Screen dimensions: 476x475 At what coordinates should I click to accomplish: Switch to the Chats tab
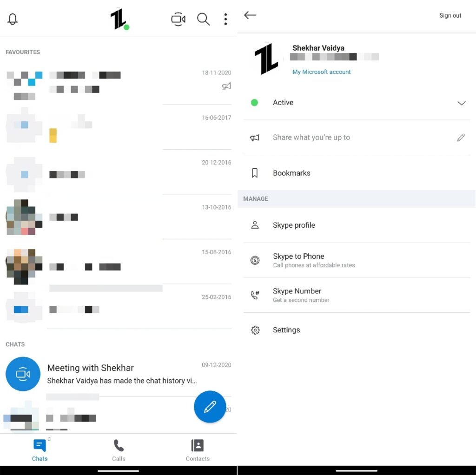click(40, 450)
